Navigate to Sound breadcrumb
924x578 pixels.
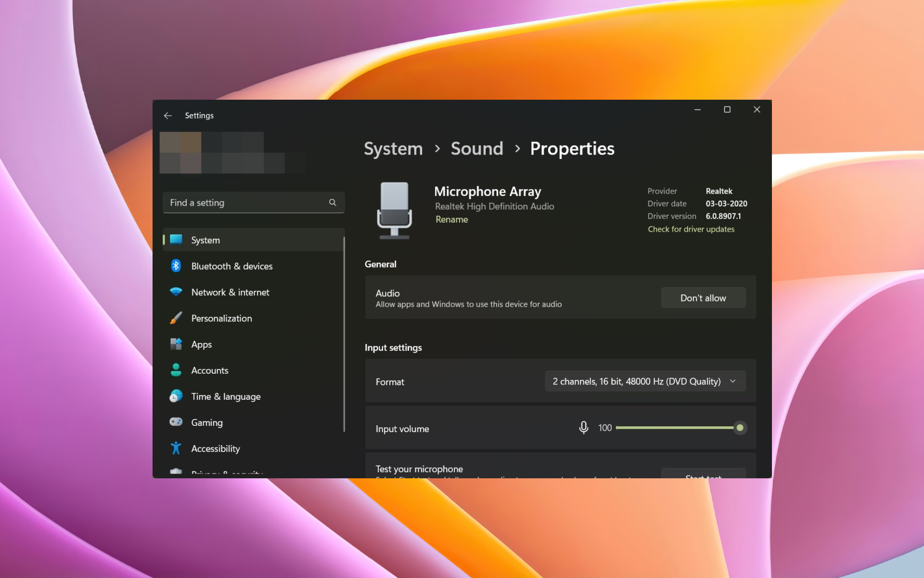pyautogui.click(x=477, y=148)
